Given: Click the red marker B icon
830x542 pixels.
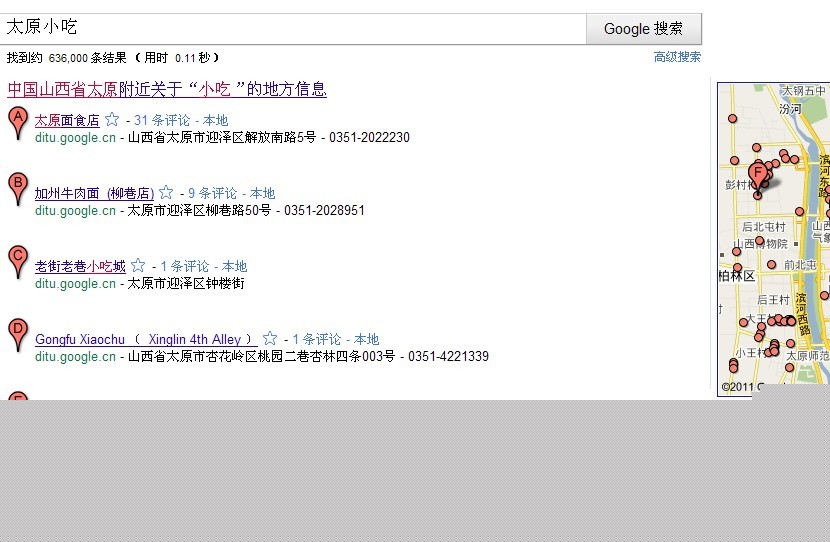Looking at the screenshot, I should click(18, 189).
